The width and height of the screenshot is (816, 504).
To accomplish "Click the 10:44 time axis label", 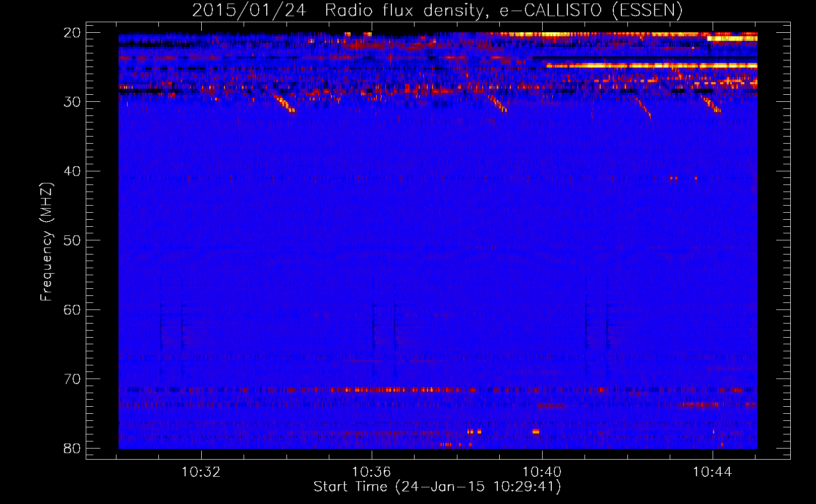I will click(x=712, y=472).
